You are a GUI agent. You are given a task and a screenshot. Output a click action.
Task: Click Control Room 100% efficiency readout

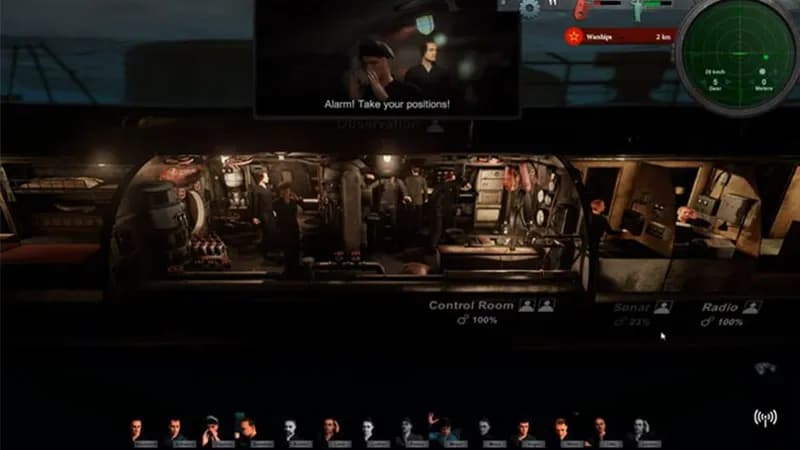point(478,320)
